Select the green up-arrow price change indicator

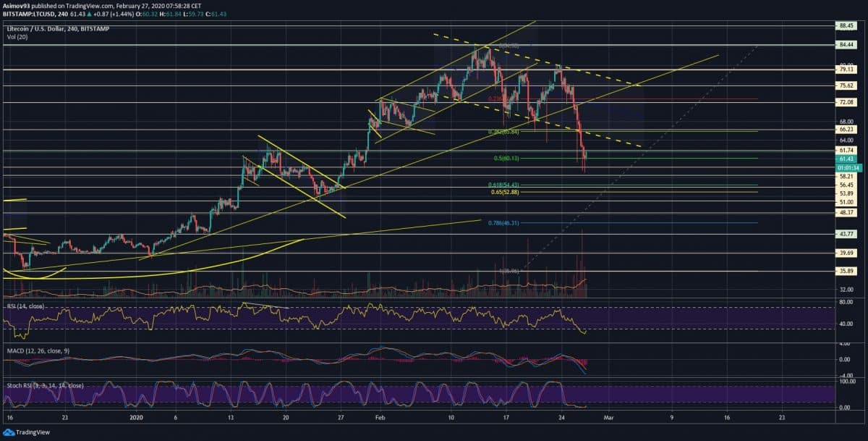[89, 14]
